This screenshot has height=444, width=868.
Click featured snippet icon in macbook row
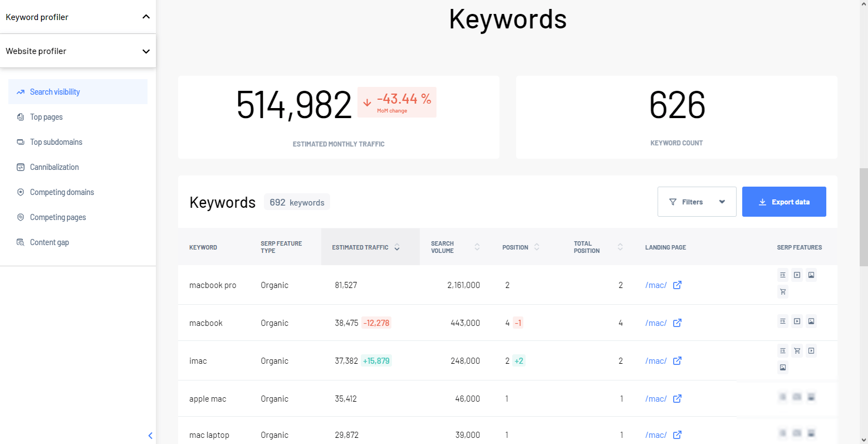[x=783, y=321]
